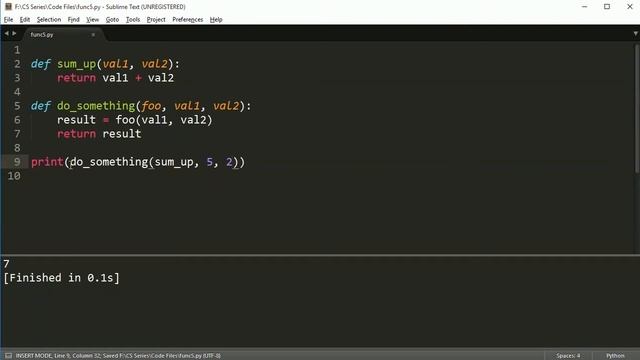
Task: Click 'result = foo(val1, val2)' line
Action: tap(135, 120)
